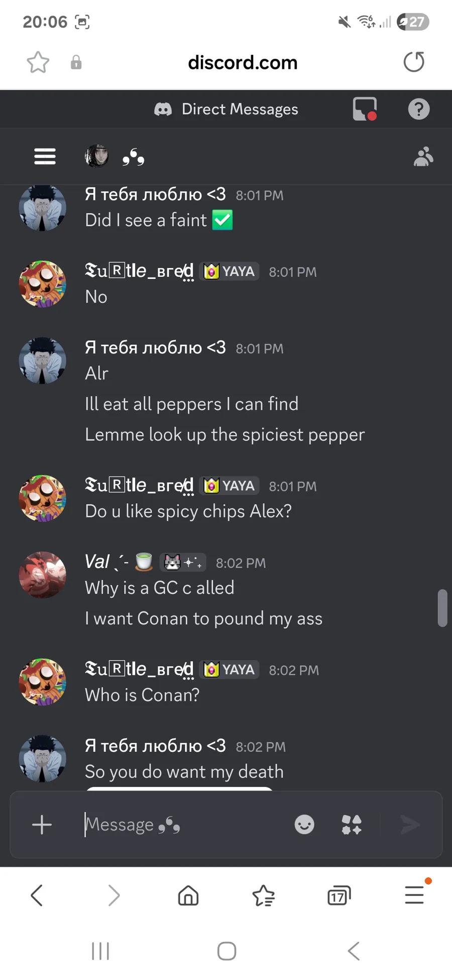The height and width of the screenshot is (980, 452).
Task: Open the Discord help question mark
Action: click(419, 109)
